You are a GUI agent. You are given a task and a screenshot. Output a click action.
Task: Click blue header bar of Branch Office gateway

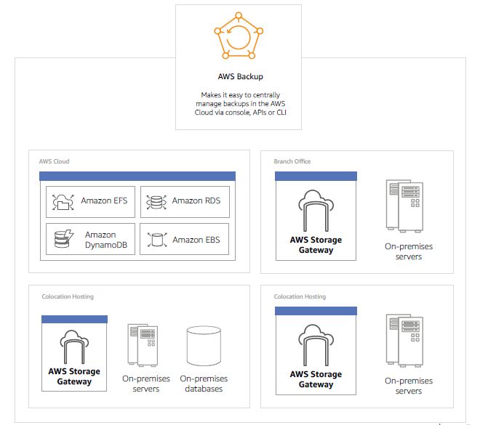point(316,177)
